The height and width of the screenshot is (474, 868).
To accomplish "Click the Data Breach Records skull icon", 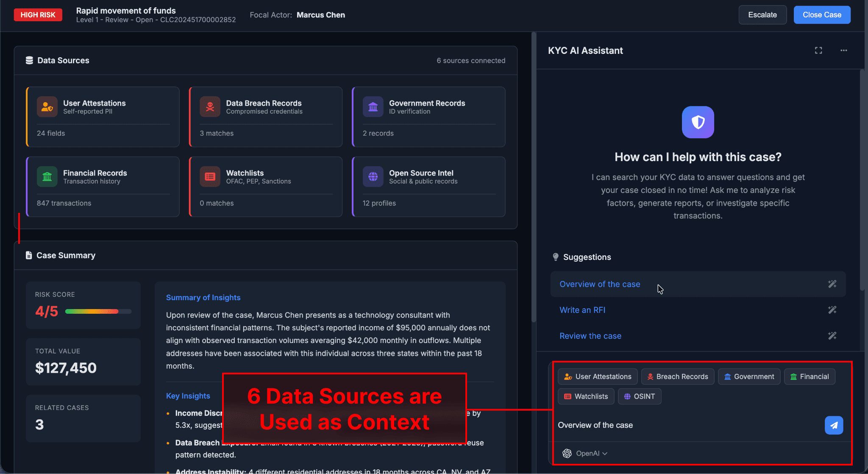I will pos(210,106).
